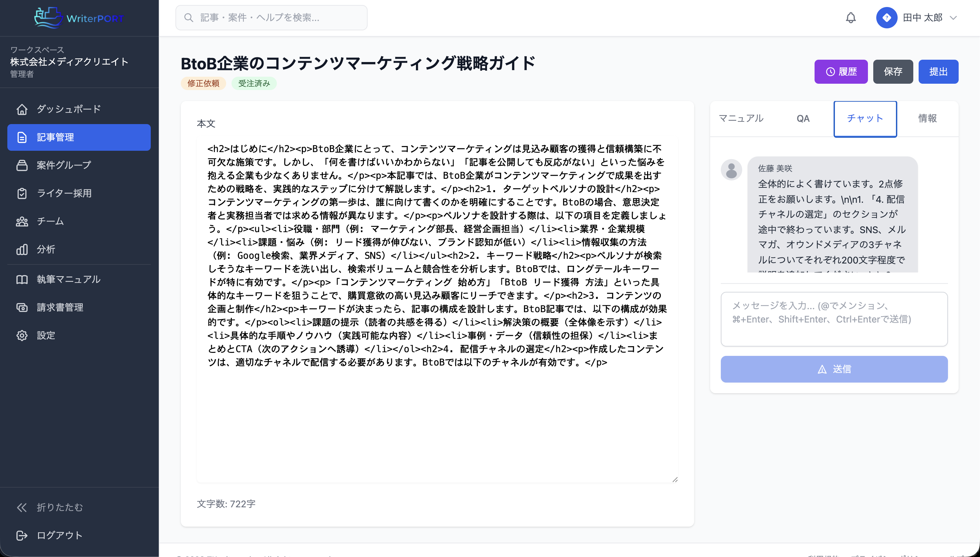Open 執筆マニュアル page
Viewport: 980px width, 557px height.
pyautogui.click(x=79, y=279)
